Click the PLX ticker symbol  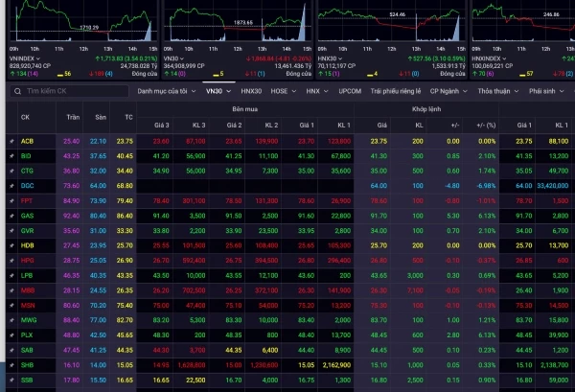(x=27, y=335)
